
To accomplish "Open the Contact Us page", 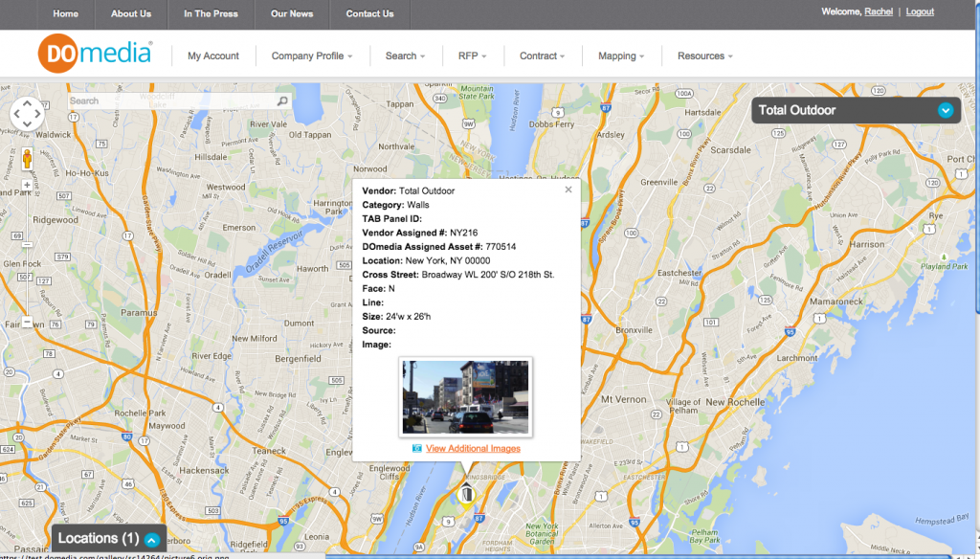I will pos(370,13).
